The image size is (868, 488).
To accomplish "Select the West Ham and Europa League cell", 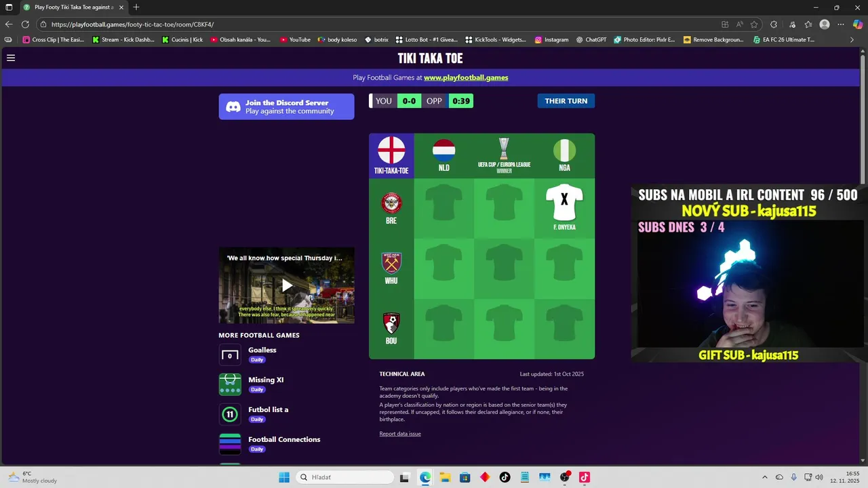I will click(x=504, y=268).
